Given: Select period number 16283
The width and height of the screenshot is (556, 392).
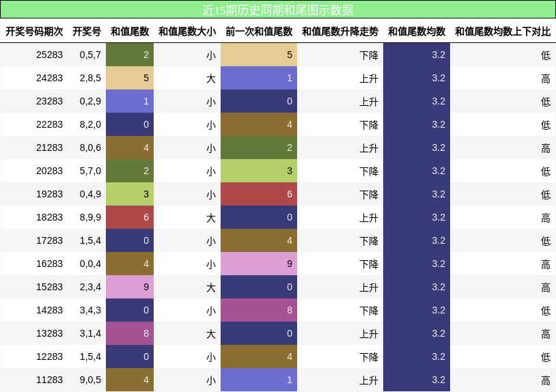Looking at the screenshot, I should pos(49,264).
